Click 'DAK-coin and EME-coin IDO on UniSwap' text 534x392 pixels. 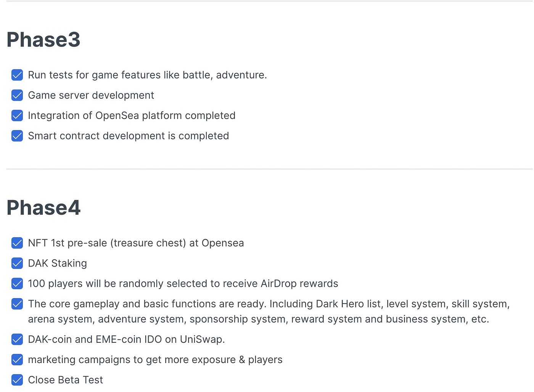tap(127, 339)
